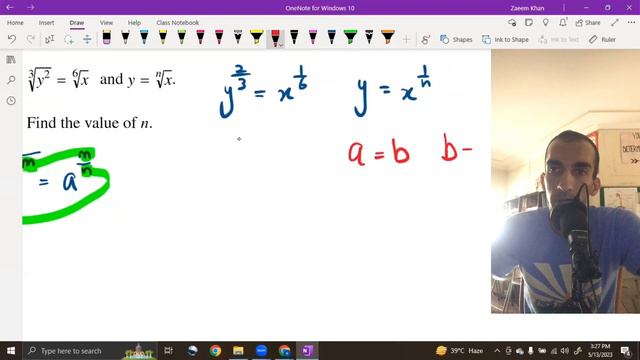Open options for the selected red pen

pyautogui.click(x=281, y=44)
